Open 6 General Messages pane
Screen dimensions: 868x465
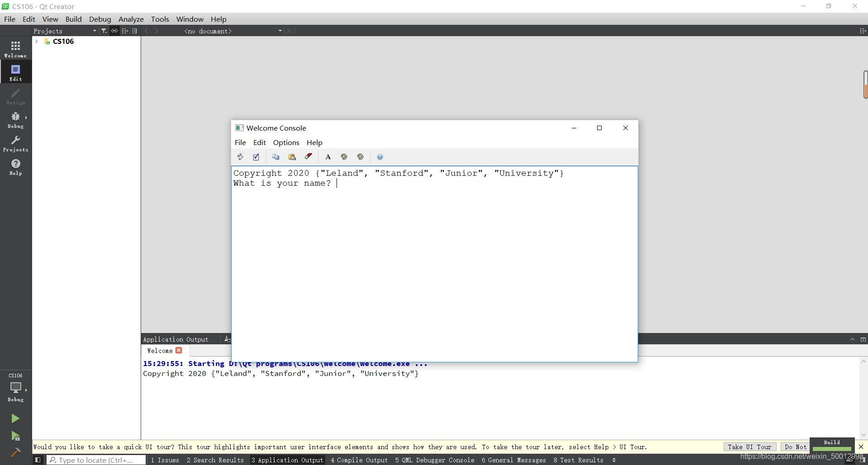[514, 460]
